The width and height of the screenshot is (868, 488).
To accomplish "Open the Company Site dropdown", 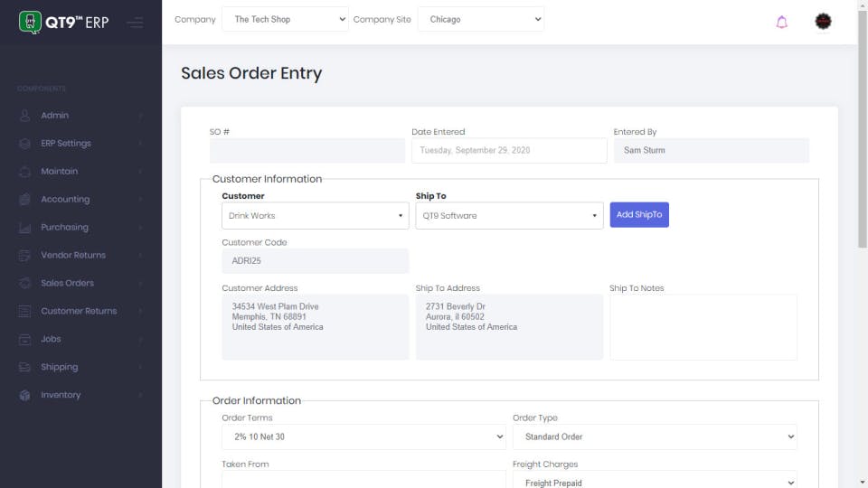I will [x=480, y=19].
